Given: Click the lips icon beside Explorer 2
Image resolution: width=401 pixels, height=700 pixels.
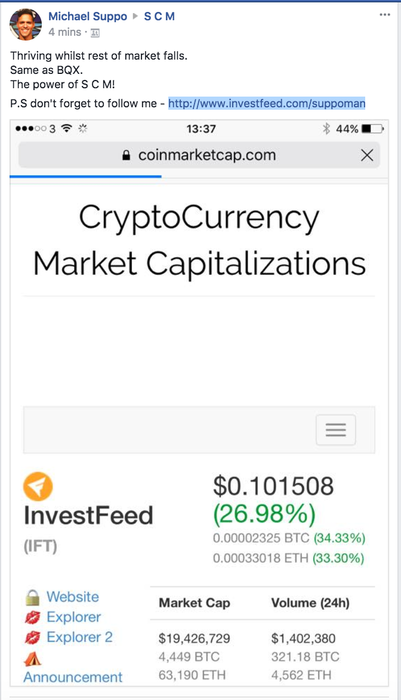Looking at the screenshot, I should (x=32, y=638).
